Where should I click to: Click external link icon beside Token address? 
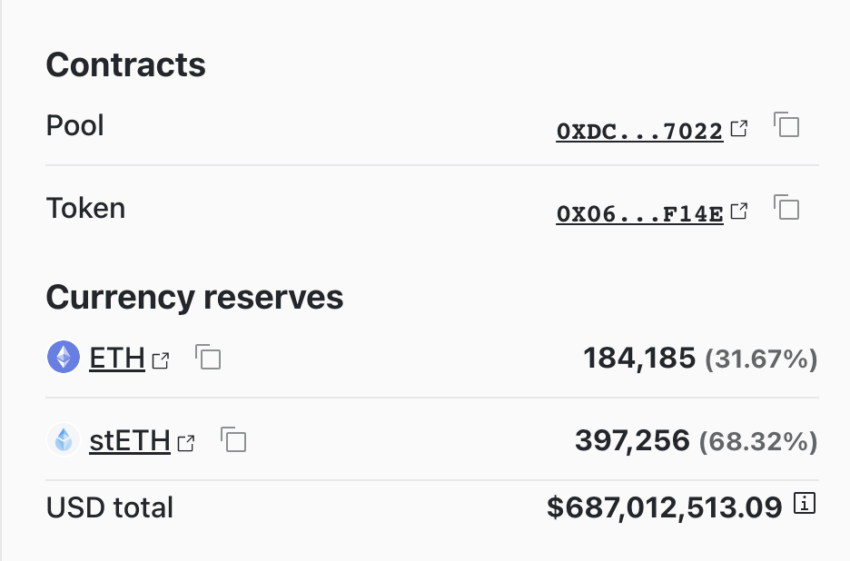pyautogui.click(x=739, y=211)
